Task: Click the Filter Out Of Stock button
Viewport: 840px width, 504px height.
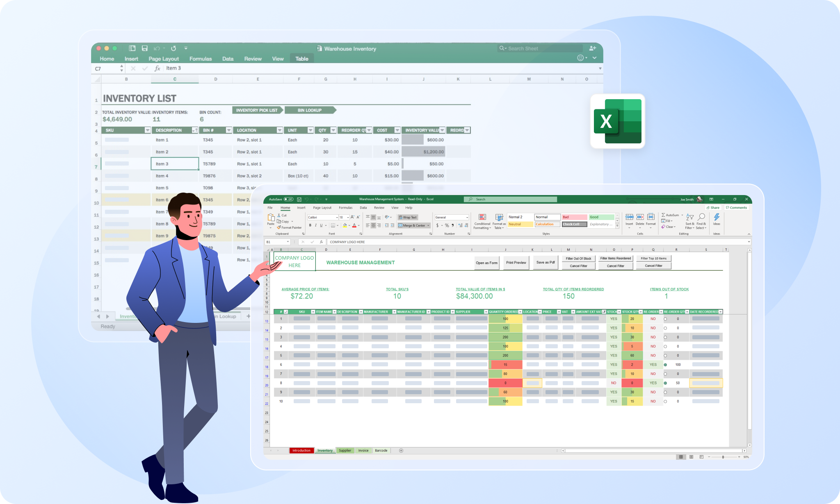Action: click(x=578, y=259)
